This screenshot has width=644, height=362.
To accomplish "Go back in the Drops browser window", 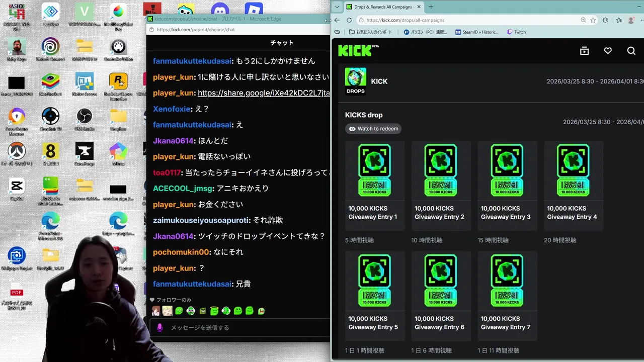I will coord(337,20).
